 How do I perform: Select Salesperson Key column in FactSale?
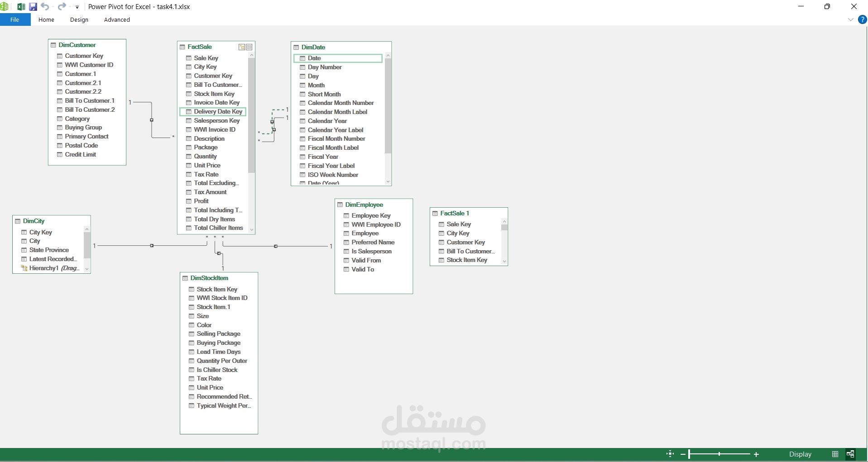click(x=217, y=121)
